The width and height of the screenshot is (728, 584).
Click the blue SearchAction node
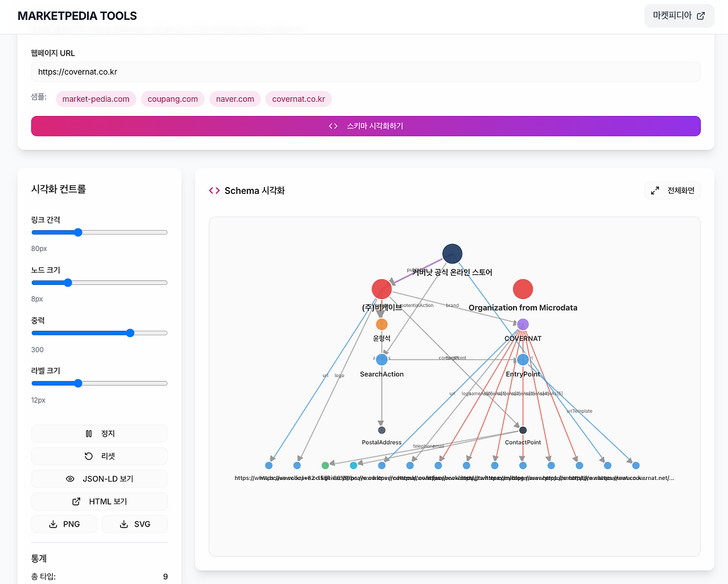point(382,359)
